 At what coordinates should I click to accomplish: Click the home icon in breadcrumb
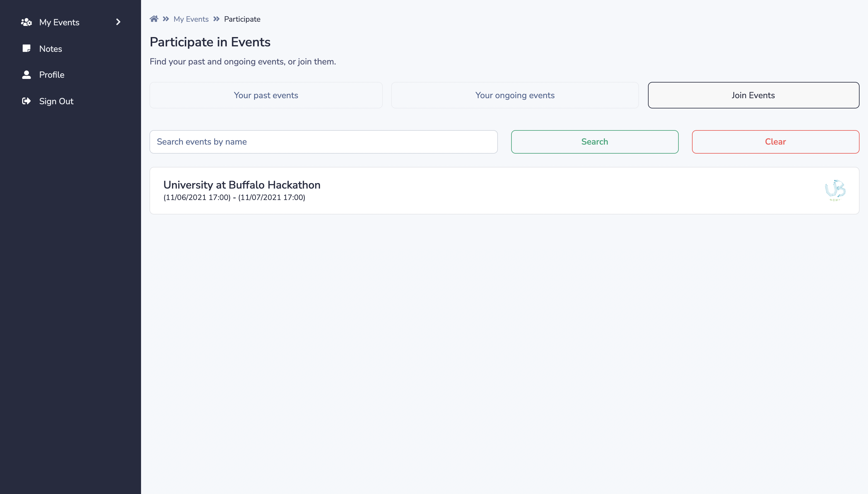154,19
